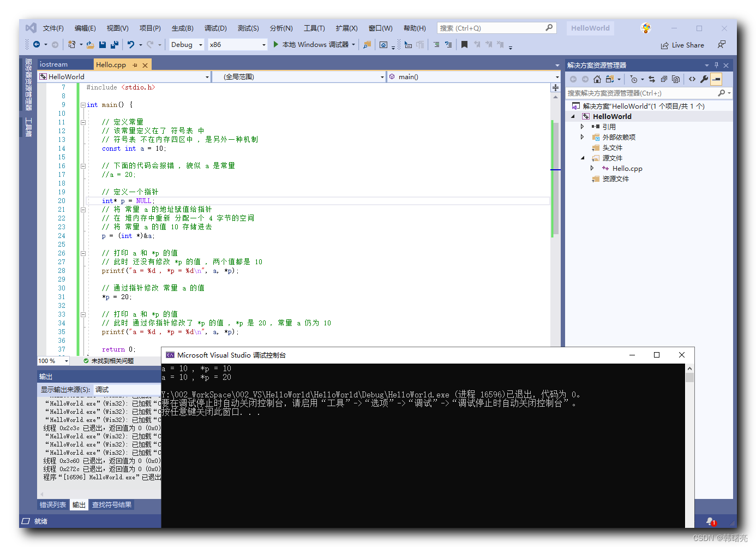Close the Hello.cpp editor tab
The image size is (756, 547).
(x=145, y=65)
